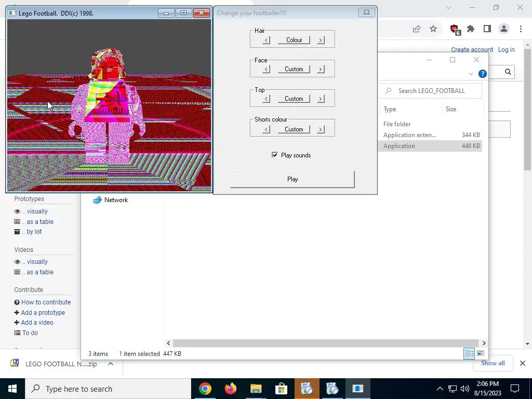Click the Log in link
The image size is (532, 399).
[506, 49]
